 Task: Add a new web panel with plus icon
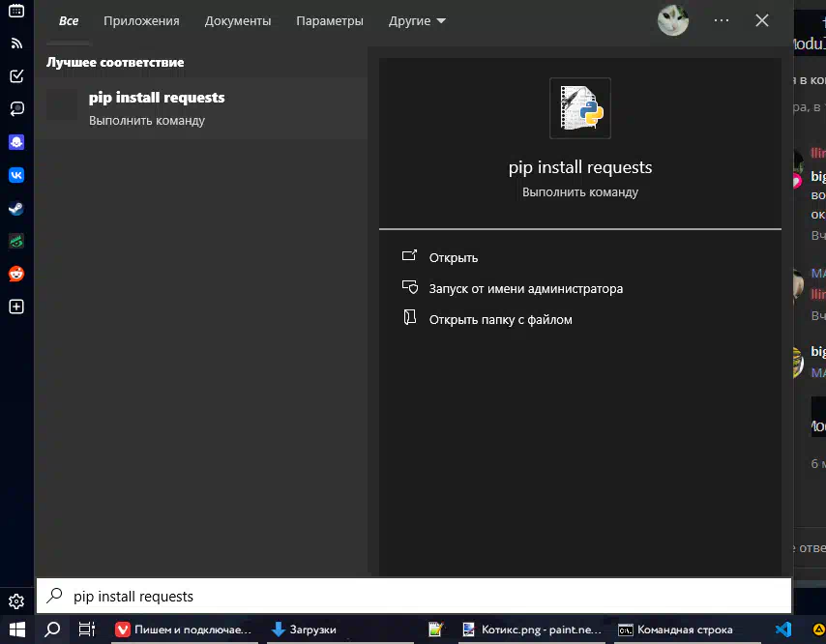point(16,307)
